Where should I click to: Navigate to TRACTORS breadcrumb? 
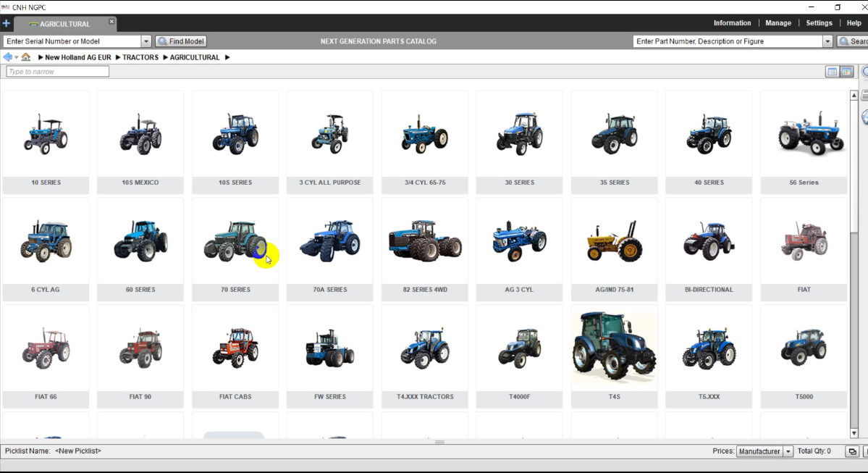[140, 58]
